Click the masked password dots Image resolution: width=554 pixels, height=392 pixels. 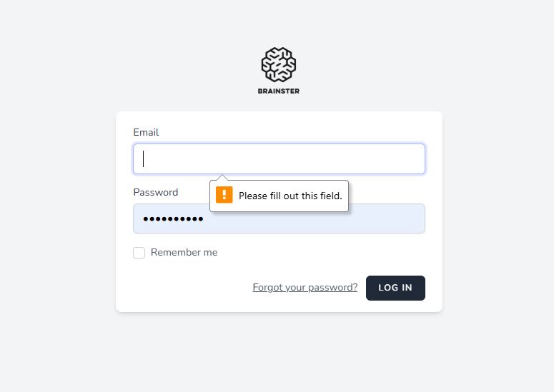click(173, 219)
